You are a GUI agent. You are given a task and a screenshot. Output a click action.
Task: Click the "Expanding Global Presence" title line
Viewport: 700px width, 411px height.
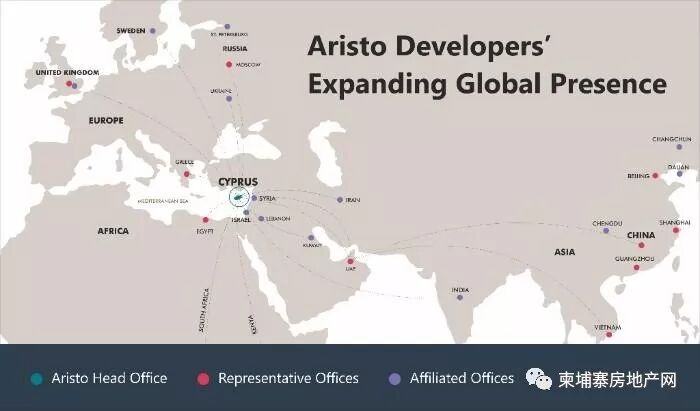pos(488,84)
